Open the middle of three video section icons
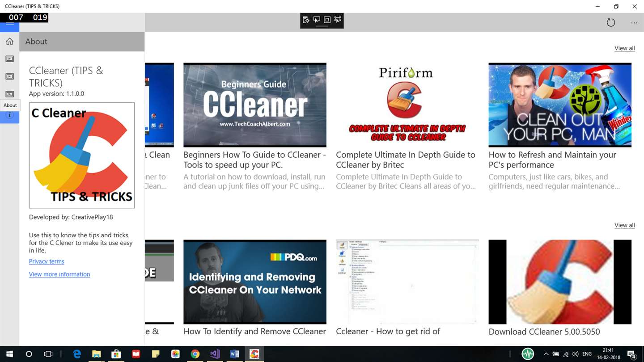 click(x=9, y=76)
